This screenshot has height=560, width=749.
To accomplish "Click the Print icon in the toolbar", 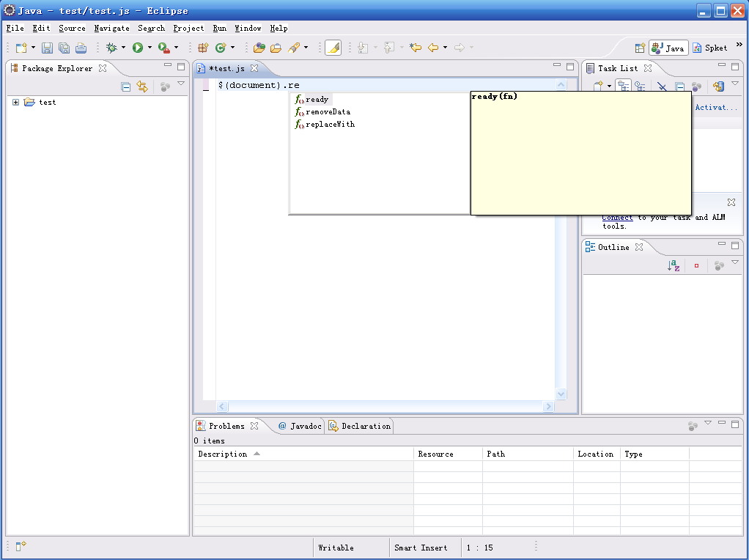I will click(x=81, y=48).
